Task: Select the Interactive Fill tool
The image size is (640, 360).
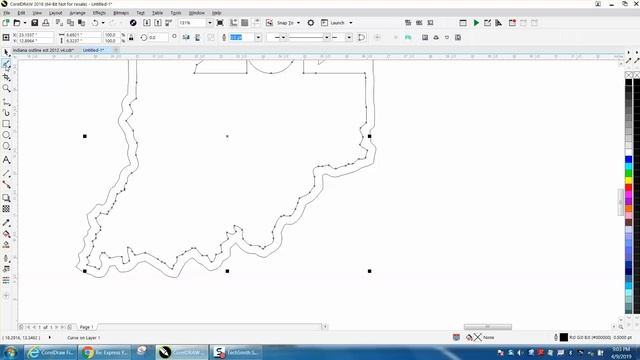Action: pos(6,234)
